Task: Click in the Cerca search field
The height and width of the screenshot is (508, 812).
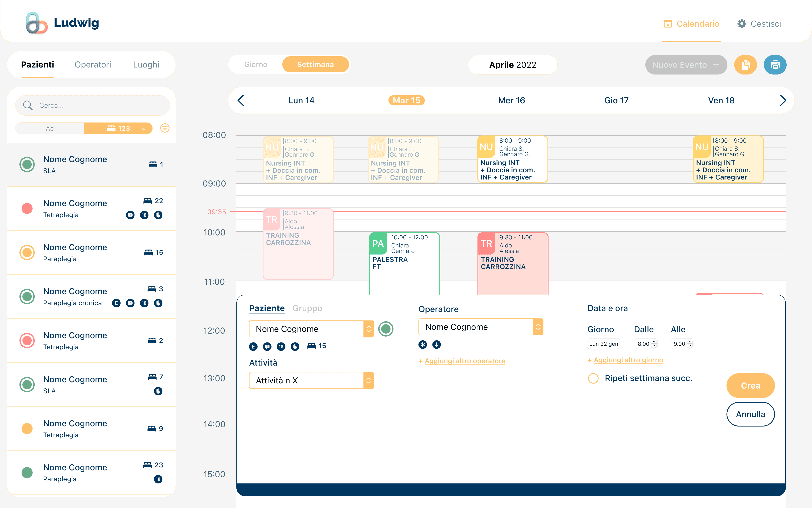Action: (x=93, y=105)
